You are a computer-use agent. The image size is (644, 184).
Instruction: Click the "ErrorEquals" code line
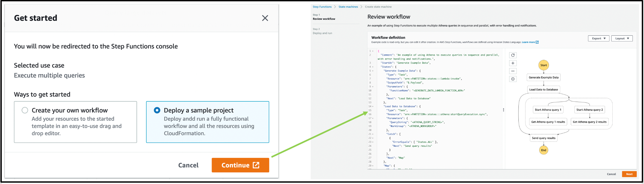click(415, 142)
